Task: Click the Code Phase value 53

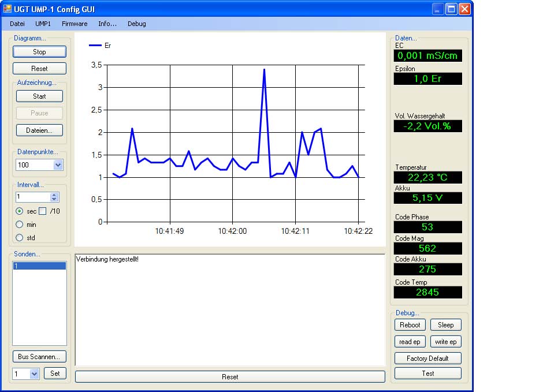Action: click(428, 227)
